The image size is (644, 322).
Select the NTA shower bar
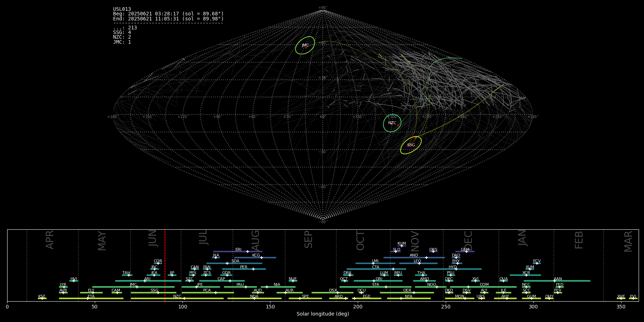[x=409, y=298]
